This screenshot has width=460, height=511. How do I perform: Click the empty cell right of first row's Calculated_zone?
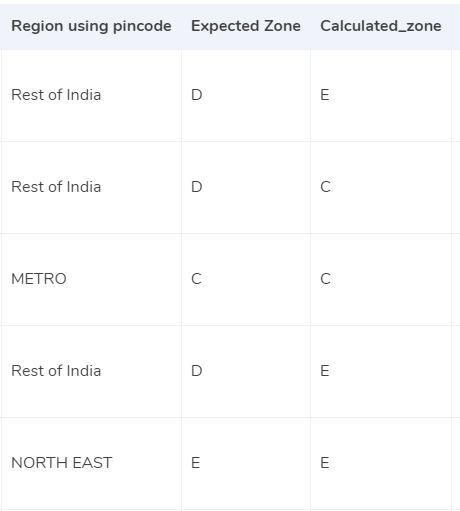pos(456,95)
